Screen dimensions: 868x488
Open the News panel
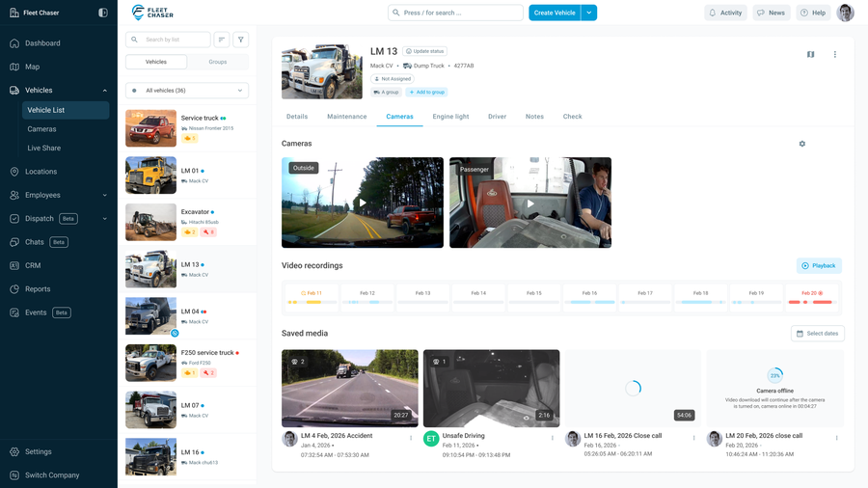(x=772, y=13)
